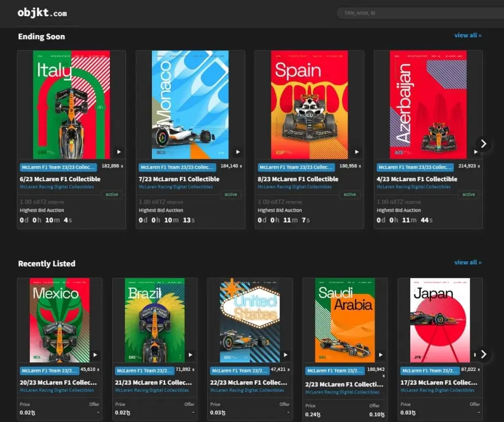Image resolution: width=504 pixels, height=422 pixels.
Task: Open the Azerbaijan poster thumbnail
Action: point(428,105)
